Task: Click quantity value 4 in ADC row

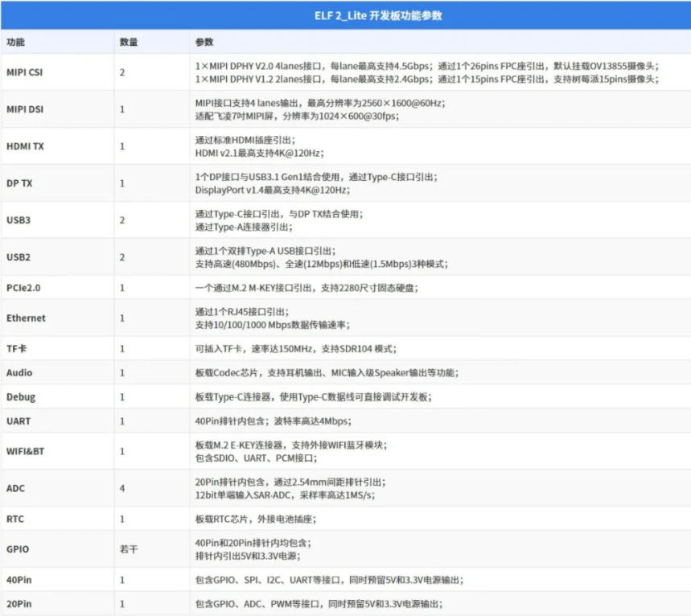Action: coord(122,488)
